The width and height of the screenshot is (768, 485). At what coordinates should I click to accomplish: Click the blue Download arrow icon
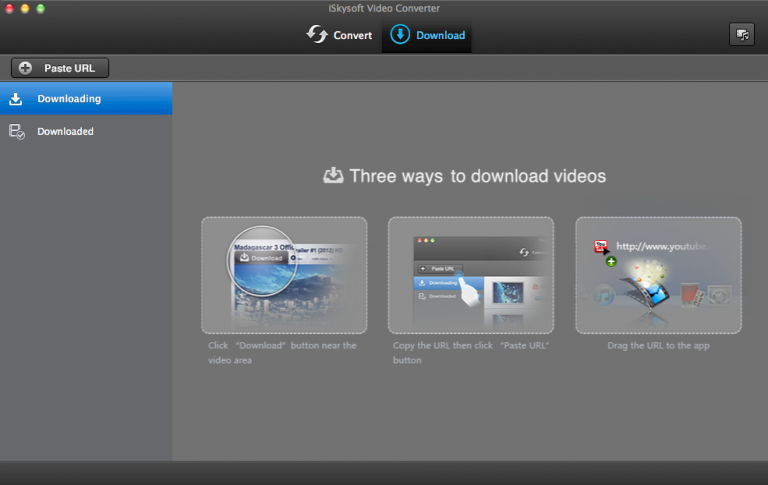pos(399,35)
